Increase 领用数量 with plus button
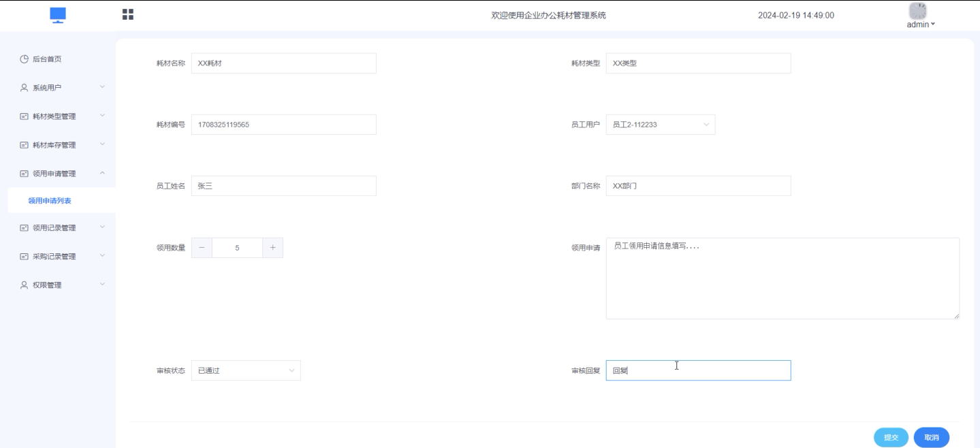The image size is (980, 448). pos(272,248)
